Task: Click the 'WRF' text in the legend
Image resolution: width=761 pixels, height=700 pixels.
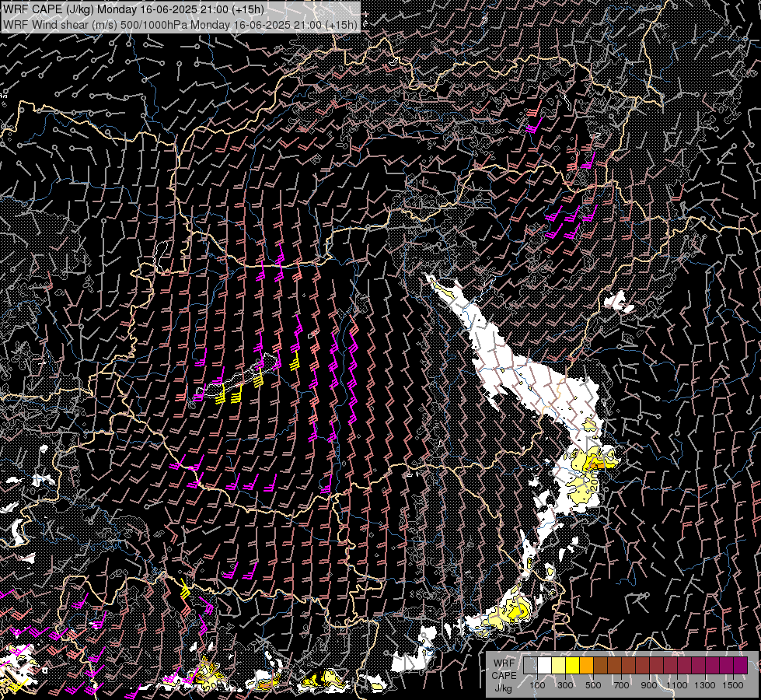Action: pos(504,663)
